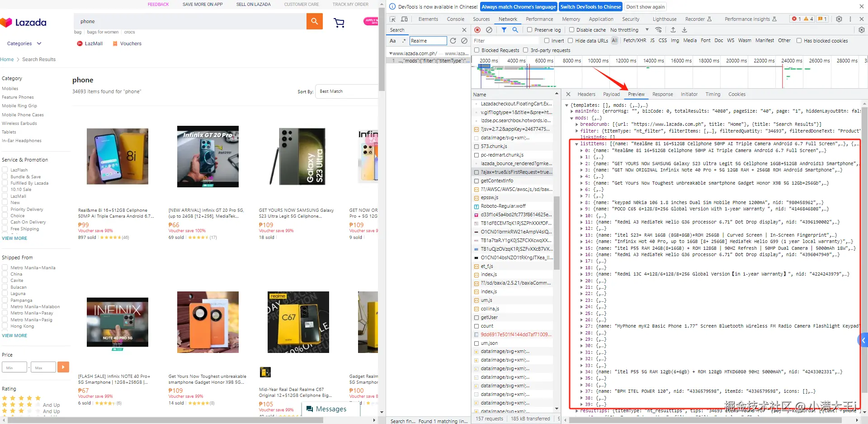The image size is (868, 424).
Task: Stop recording network log
Action: pyautogui.click(x=477, y=30)
